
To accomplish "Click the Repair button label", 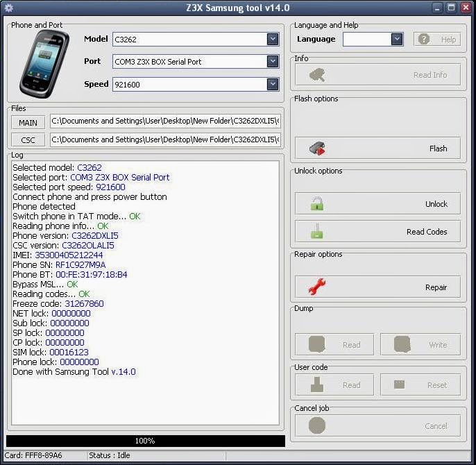I will 436,287.
